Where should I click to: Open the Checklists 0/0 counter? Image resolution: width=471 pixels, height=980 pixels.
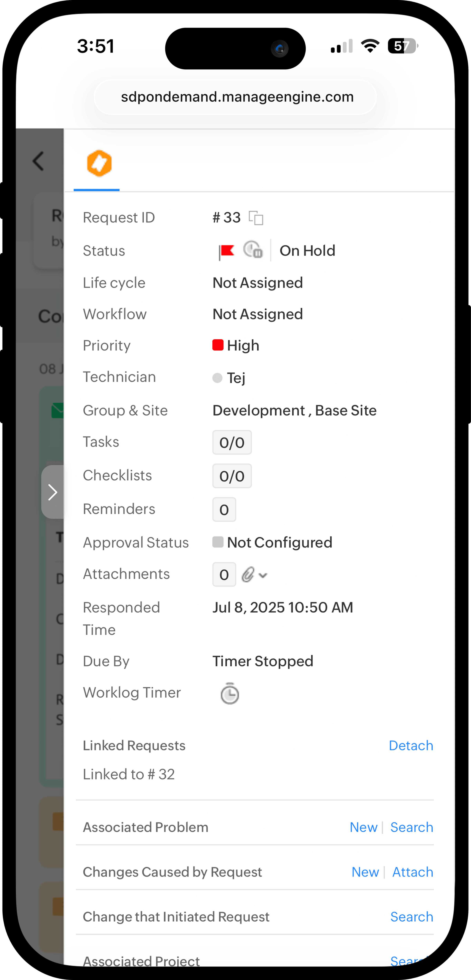[232, 476]
